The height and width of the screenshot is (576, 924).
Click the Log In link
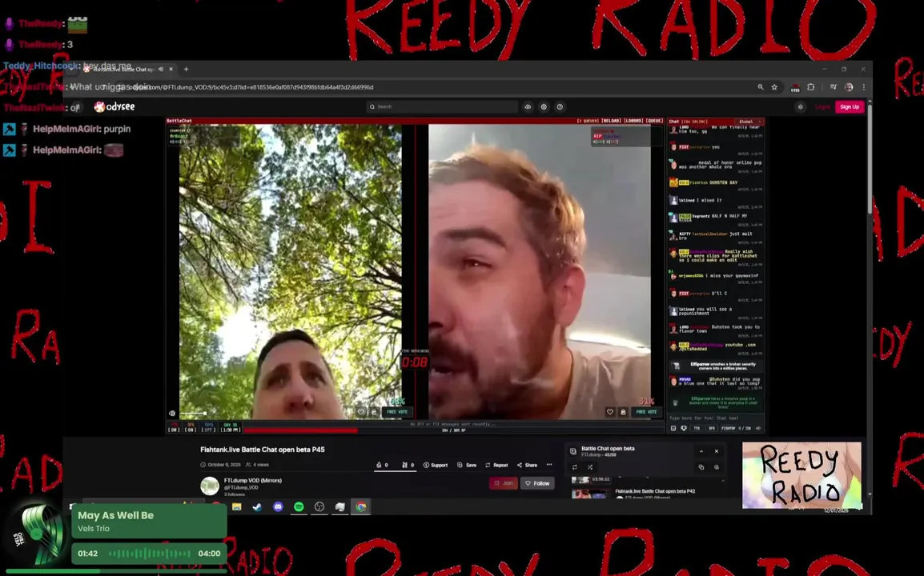tap(822, 106)
